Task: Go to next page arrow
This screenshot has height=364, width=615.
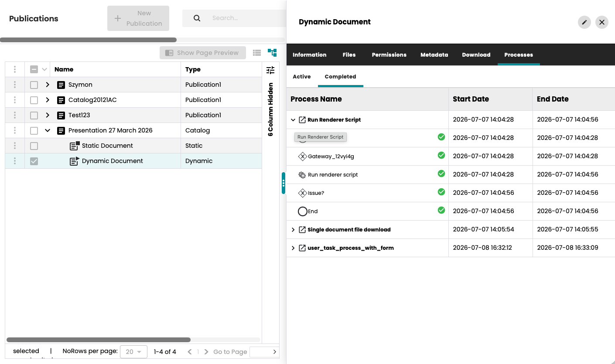Action: (x=206, y=352)
